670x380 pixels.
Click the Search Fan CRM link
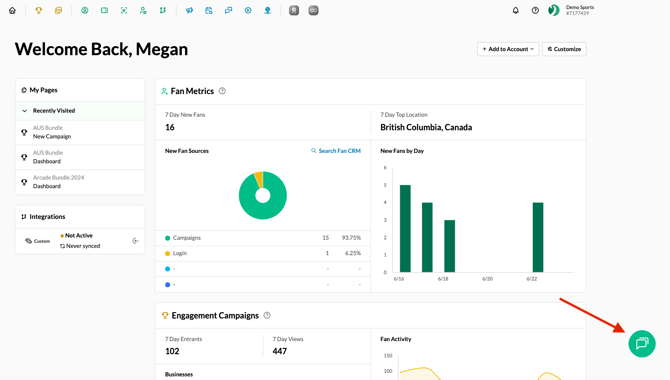pos(336,151)
